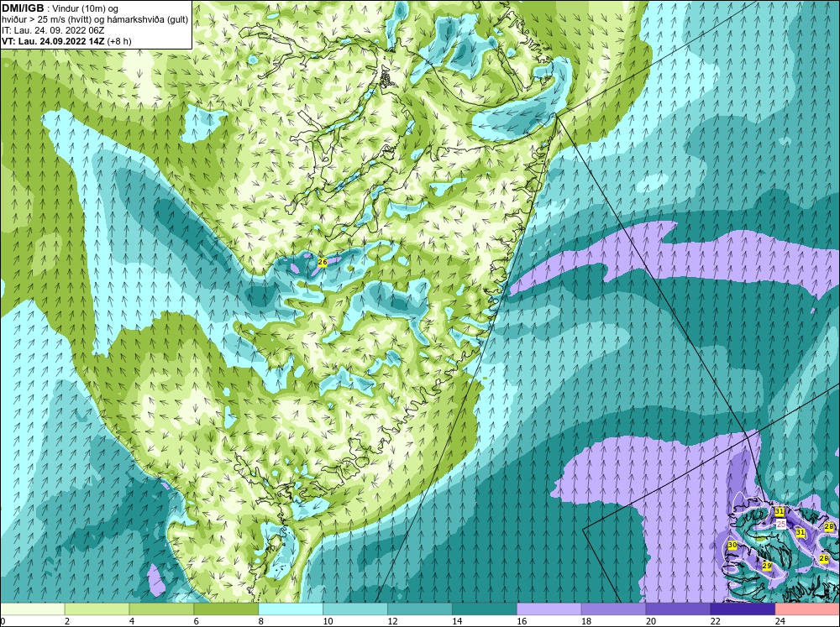Click the dark indigo 22–24 legend swatch

pyautogui.click(x=743, y=609)
